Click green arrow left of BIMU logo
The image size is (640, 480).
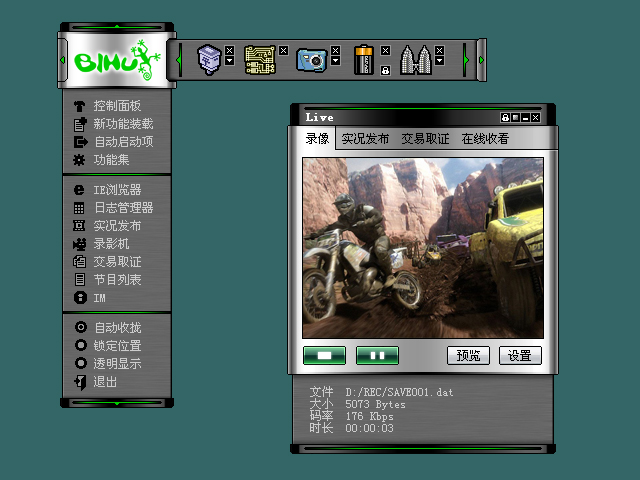(62, 60)
